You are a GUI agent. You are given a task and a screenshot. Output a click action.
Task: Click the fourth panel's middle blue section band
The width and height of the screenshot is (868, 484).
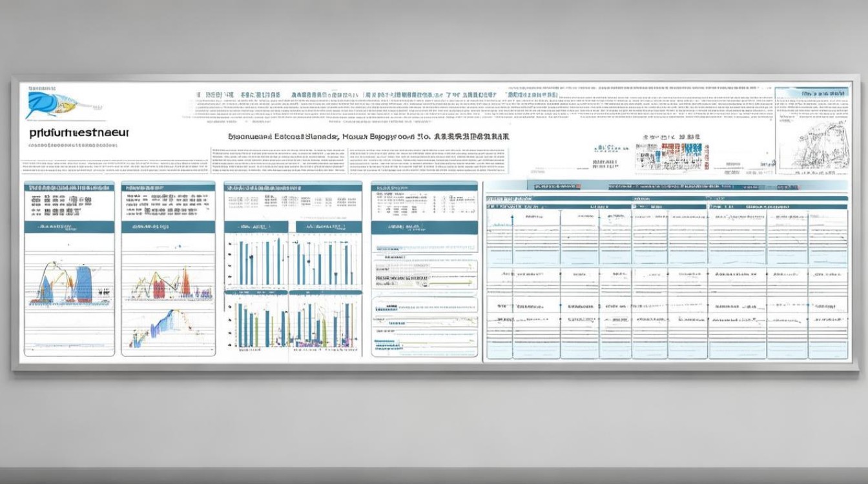[424, 227]
